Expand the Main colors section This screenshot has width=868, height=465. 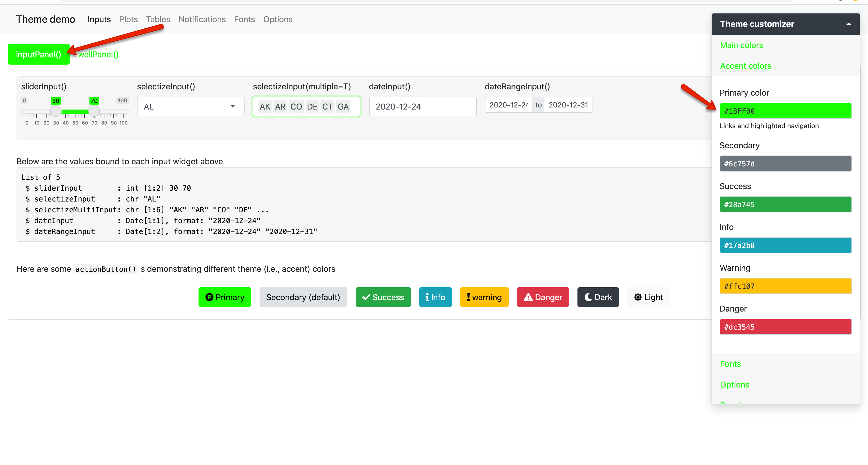[741, 45]
